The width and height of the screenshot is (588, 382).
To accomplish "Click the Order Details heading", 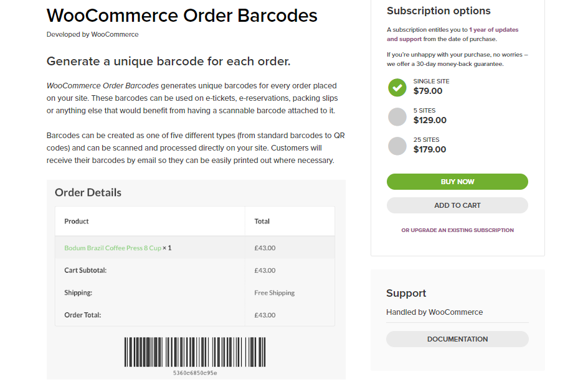I will [x=88, y=192].
